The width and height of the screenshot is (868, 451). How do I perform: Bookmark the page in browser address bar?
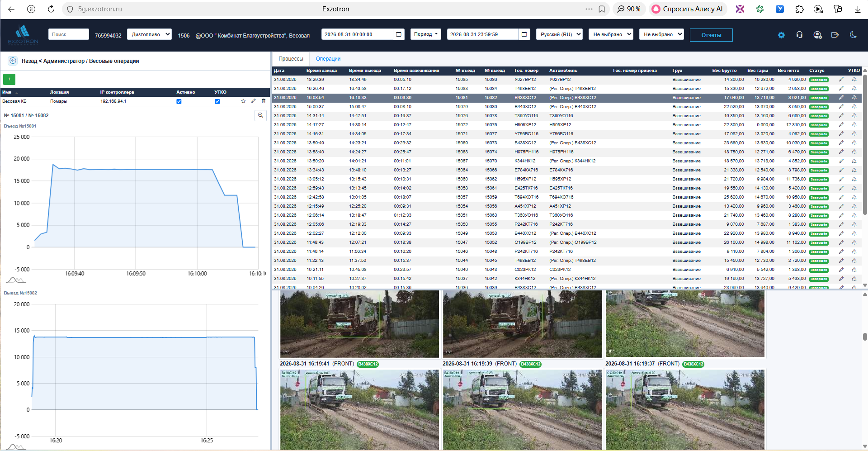point(602,9)
